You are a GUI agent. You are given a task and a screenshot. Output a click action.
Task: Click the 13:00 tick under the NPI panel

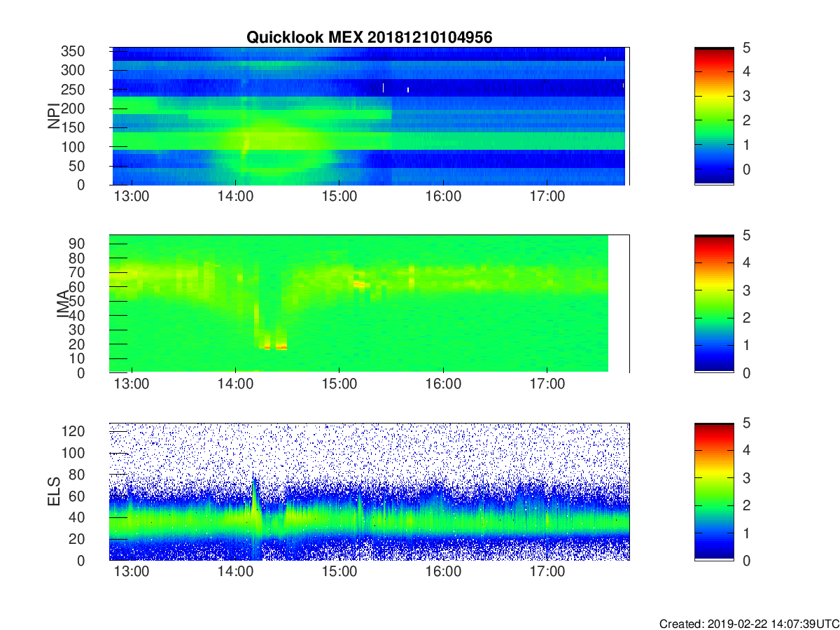pyautogui.click(x=131, y=197)
